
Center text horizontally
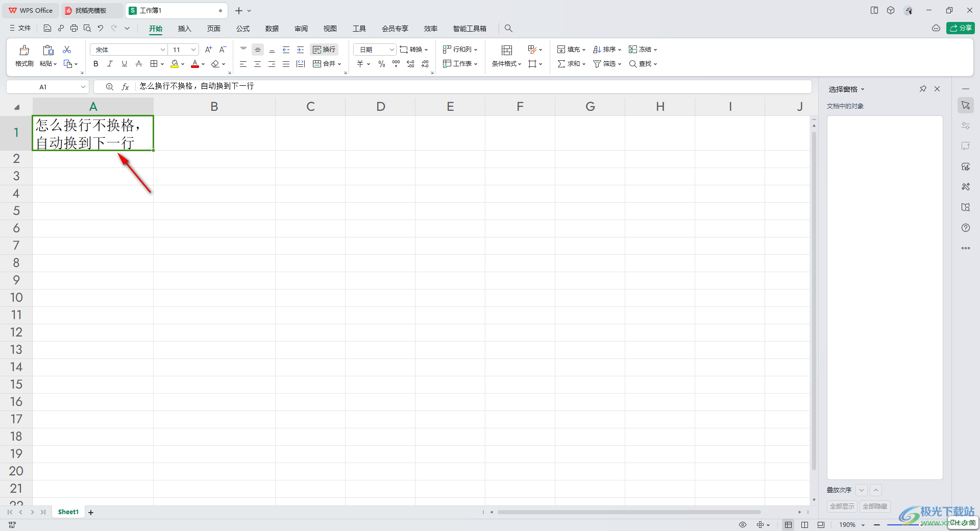click(258, 64)
